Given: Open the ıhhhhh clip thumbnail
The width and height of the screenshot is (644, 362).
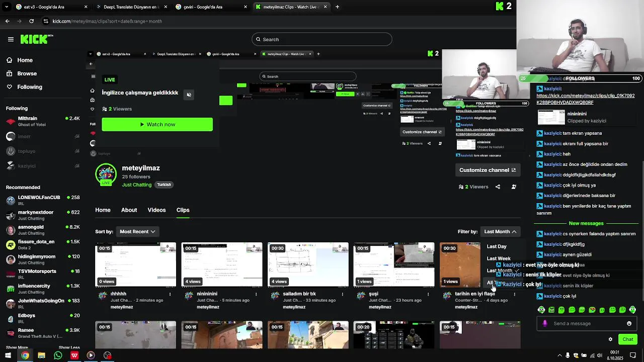Looking at the screenshot, I should point(136,264).
